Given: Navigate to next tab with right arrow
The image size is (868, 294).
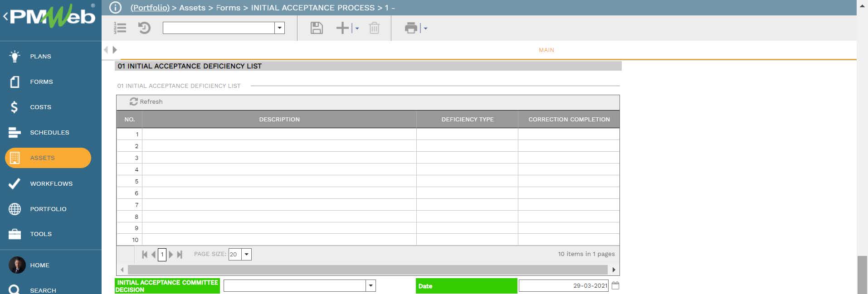Looking at the screenshot, I should coord(115,50).
